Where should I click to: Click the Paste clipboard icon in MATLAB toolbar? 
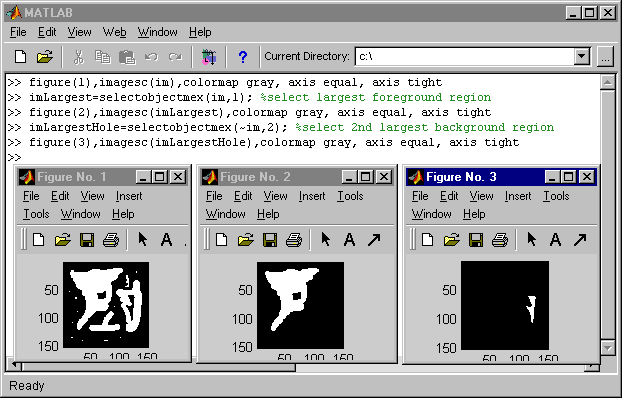point(127,57)
